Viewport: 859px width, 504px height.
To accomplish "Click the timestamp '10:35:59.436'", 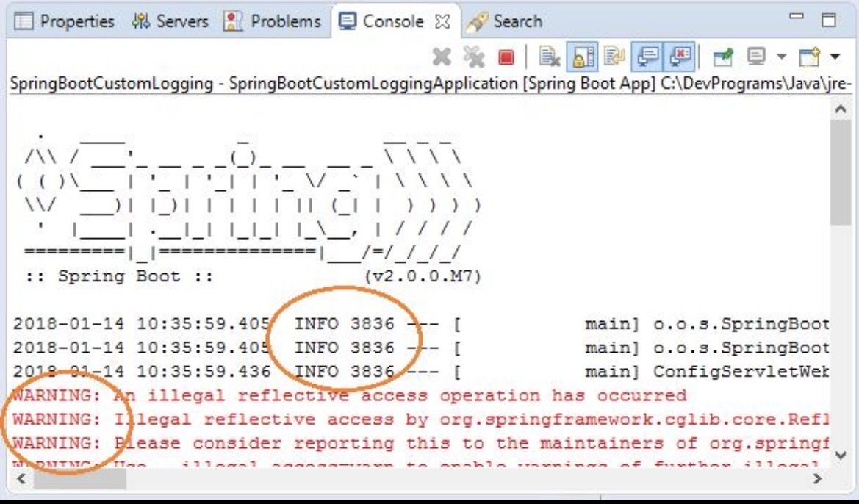I will (x=204, y=372).
